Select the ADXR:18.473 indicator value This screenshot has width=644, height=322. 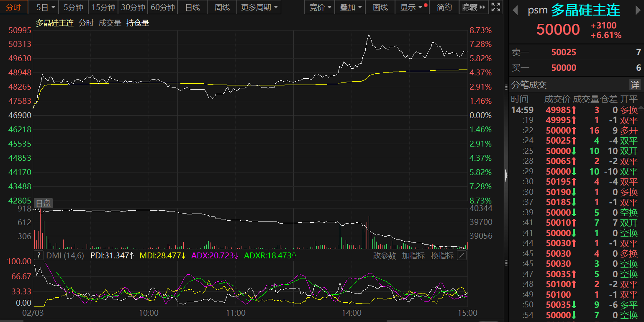click(x=271, y=255)
